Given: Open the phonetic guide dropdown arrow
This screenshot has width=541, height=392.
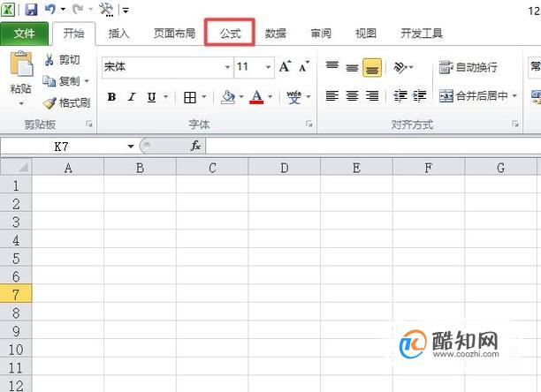Looking at the screenshot, I should tap(309, 96).
